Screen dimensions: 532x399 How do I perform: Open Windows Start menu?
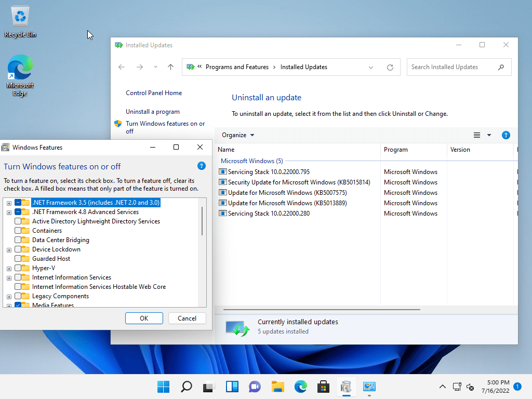click(164, 387)
